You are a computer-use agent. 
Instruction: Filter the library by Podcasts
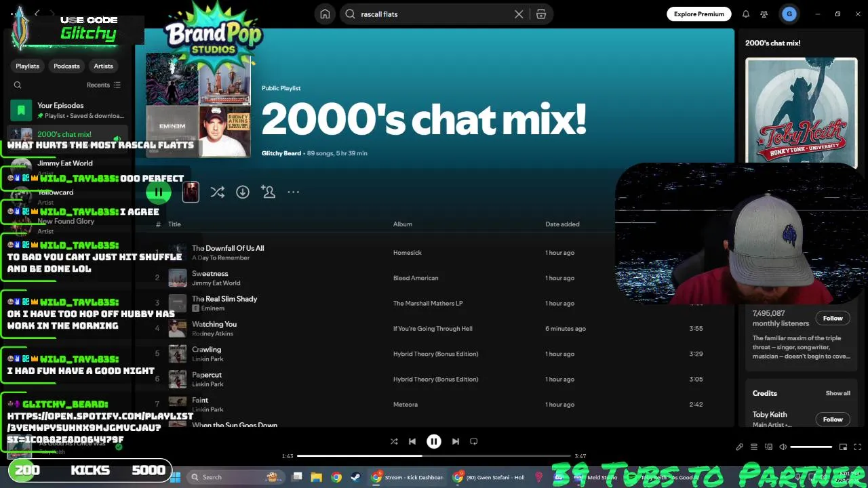[x=66, y=66]
